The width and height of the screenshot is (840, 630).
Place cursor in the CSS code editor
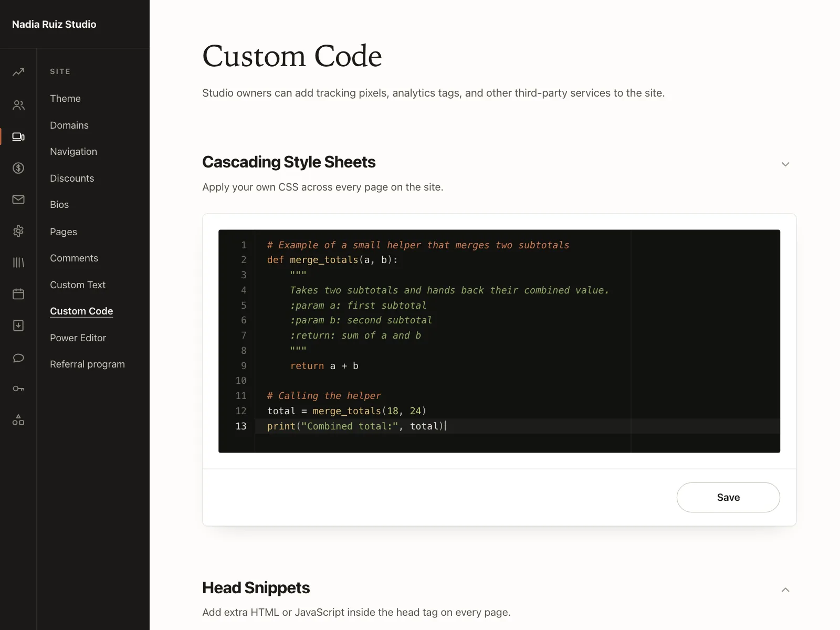point(499,341)
